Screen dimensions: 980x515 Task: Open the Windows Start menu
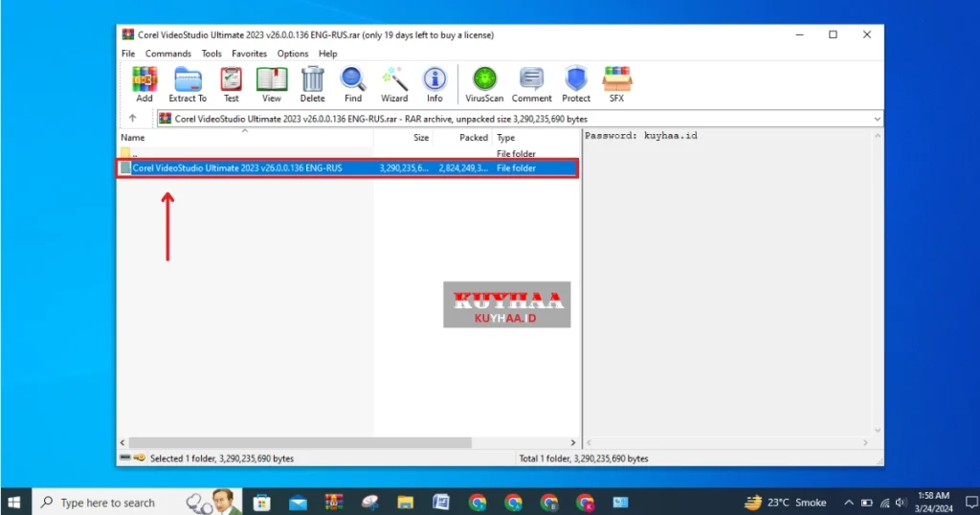[x=15, y=502]
